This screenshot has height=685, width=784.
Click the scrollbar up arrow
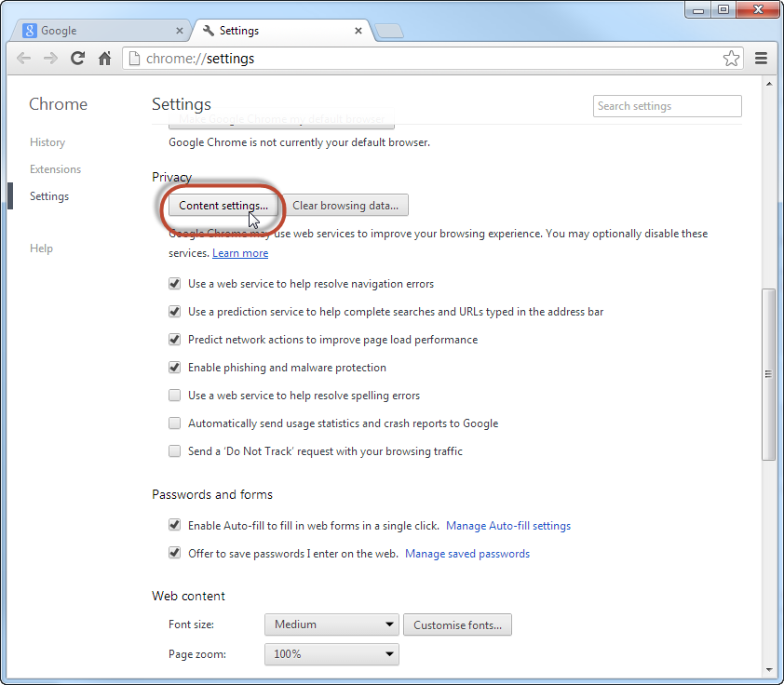click(768, 84)
